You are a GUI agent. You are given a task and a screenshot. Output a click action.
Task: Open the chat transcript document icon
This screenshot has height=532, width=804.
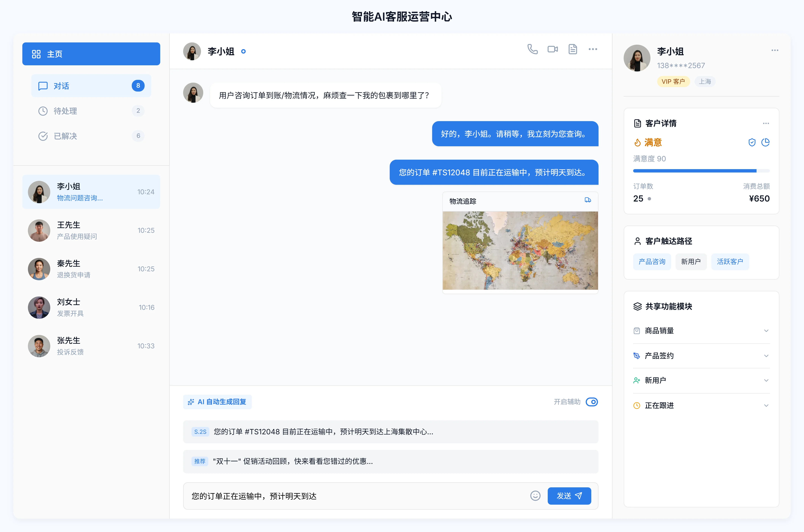573,49
